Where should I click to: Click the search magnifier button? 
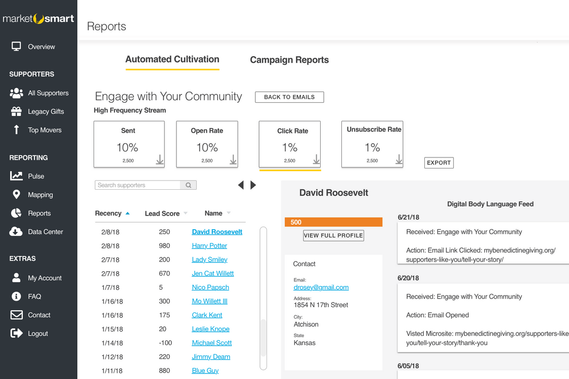click(188, 185)
